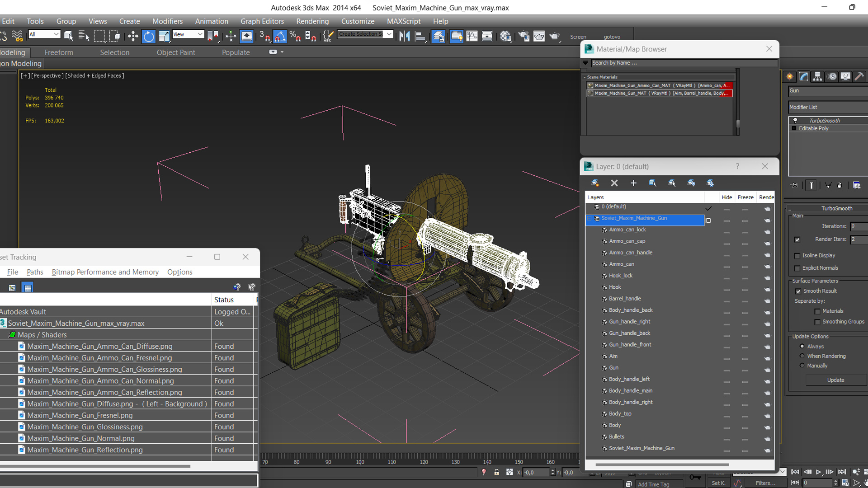The width and height of the screenshot is (868, 488).
Task: Click the Select Object tool
Action: pos(69,36)
